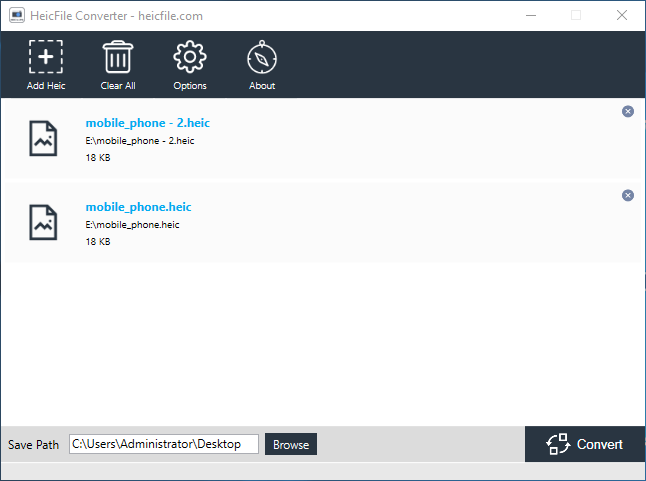Select path text E:\mobile_phone.heic
This screenshot has height=481, width=646.
point(132,225)
